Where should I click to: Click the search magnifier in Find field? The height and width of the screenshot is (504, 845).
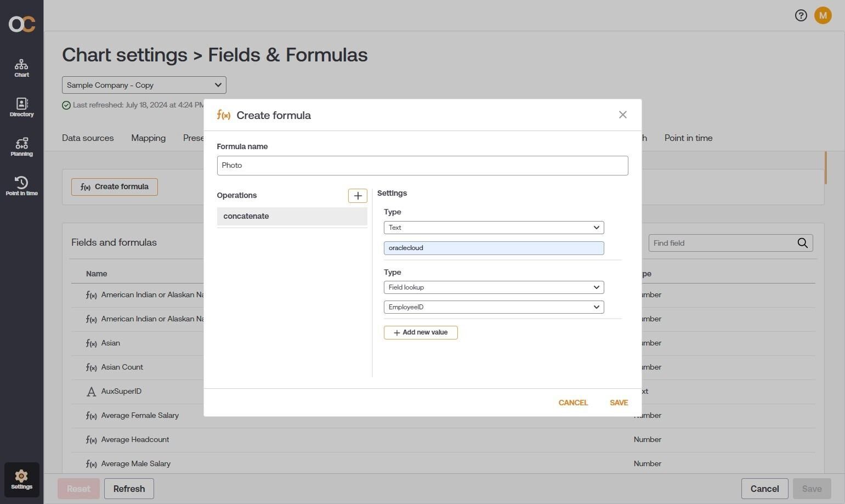point(802,243)
